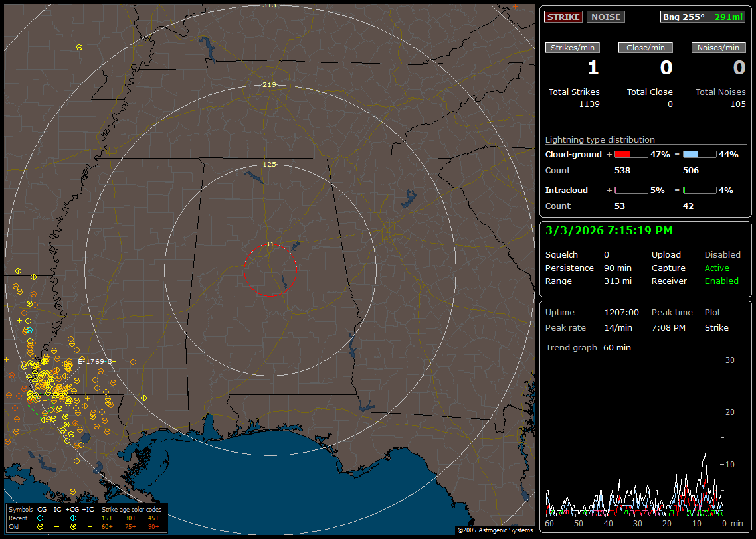Click the green date and time display
756x539 pixels.
click(x=609, y=230)
